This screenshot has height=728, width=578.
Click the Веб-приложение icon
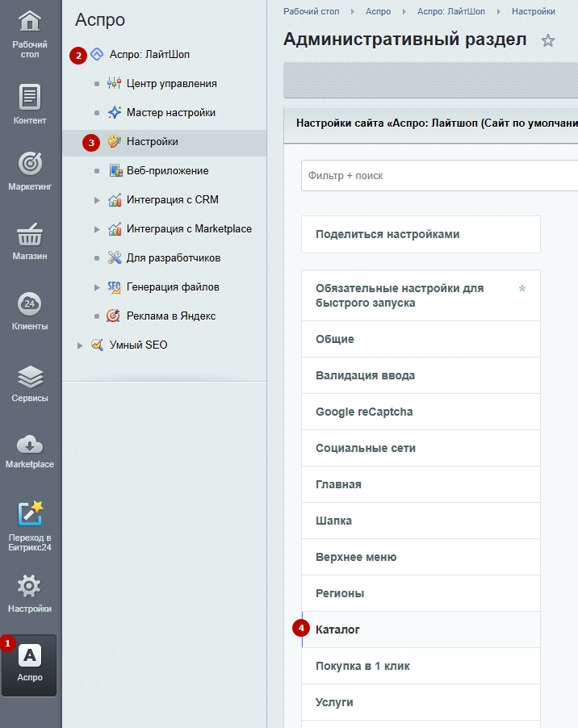pos(115,170)
